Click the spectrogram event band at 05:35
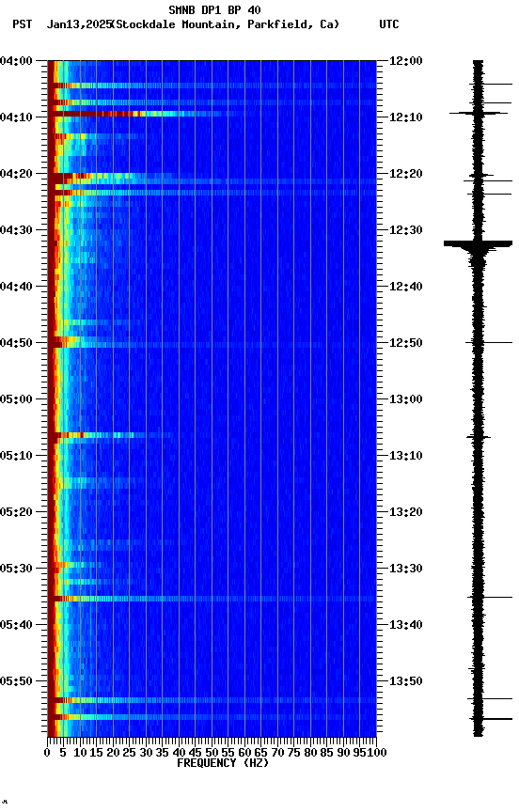519x812 pixels. coord(212,599)
